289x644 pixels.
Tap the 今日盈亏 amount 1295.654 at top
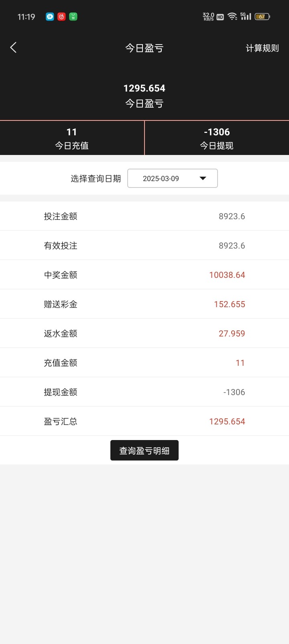pos(144,88)
